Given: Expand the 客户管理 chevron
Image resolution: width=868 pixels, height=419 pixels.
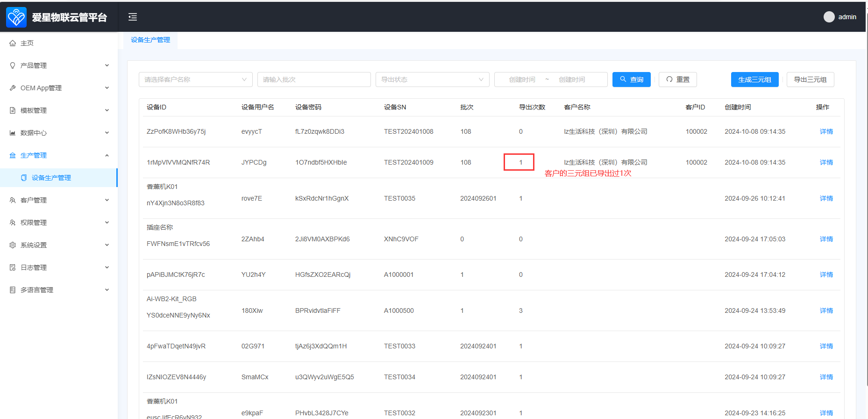Looking at the screenshot, I should pyautogui.click(x=107, y=200).
